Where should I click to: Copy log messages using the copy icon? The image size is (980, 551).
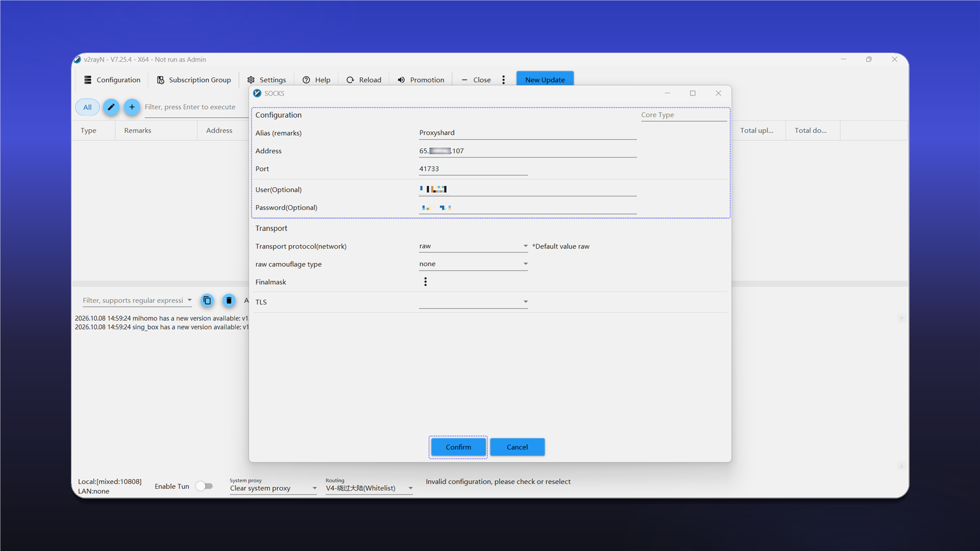coord(207,300)
